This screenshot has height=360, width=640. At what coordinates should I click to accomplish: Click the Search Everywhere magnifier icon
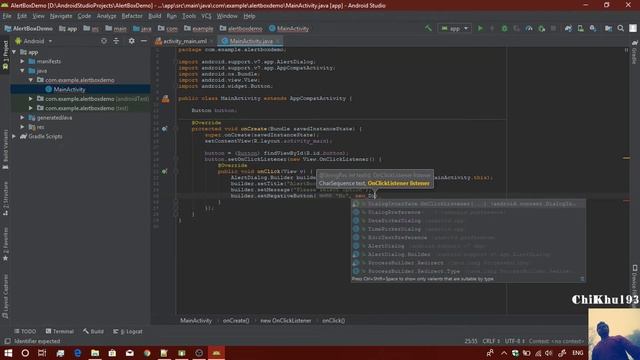[x=620, y=28]
